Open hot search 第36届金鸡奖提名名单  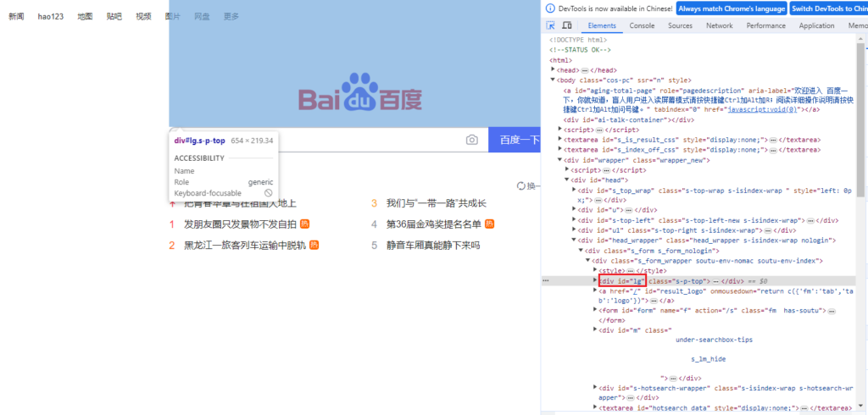433,224
